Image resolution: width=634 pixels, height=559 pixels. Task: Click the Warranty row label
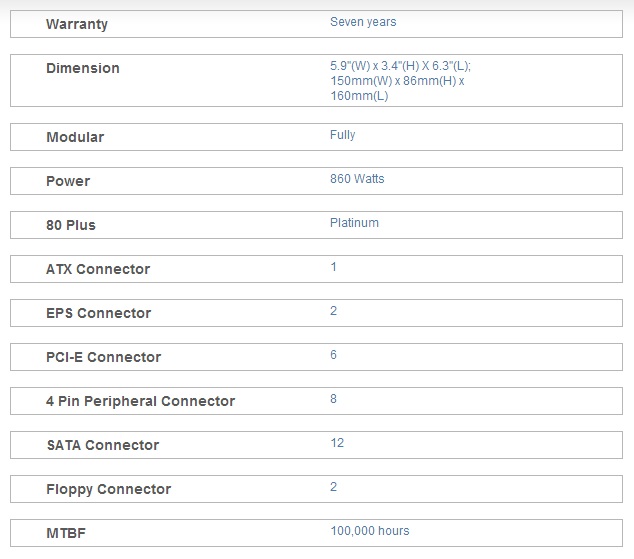(77, 24)
